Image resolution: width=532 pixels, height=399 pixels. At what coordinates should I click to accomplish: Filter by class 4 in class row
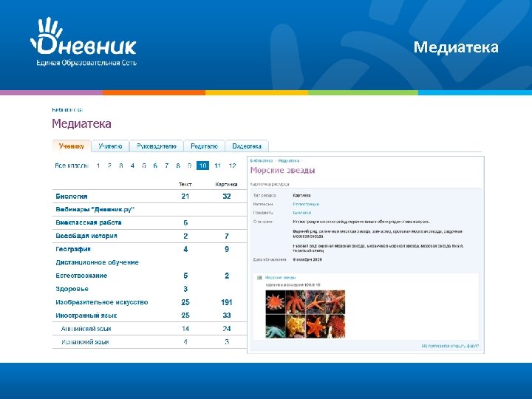[x=132, y=166]
